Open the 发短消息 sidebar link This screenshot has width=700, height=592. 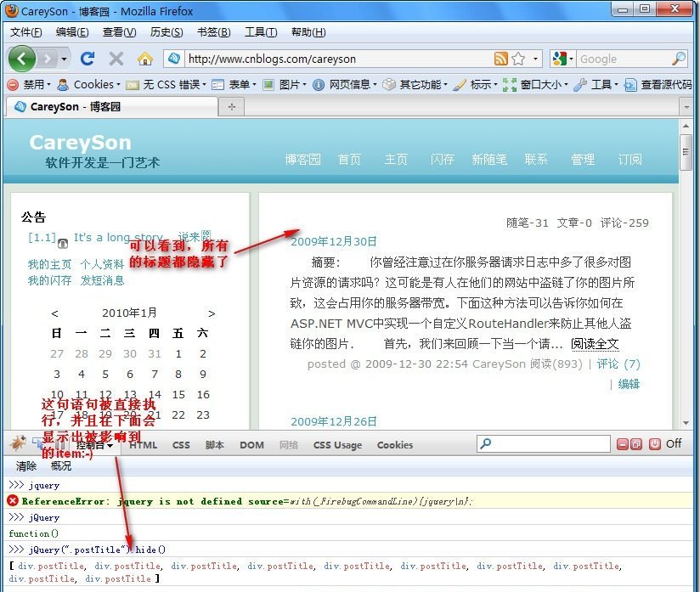[x=102, y=280]
